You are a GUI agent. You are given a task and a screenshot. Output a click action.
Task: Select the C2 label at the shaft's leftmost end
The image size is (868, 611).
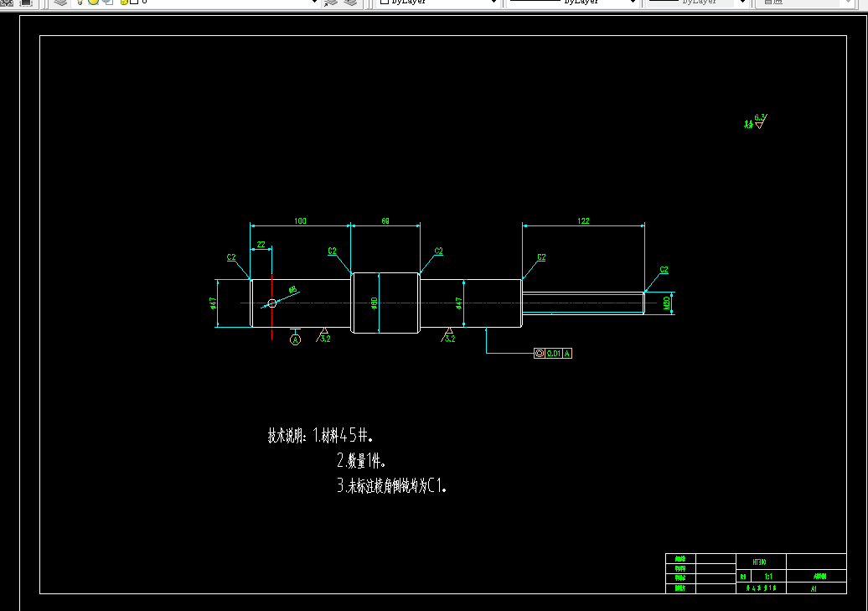pos(231,257)
